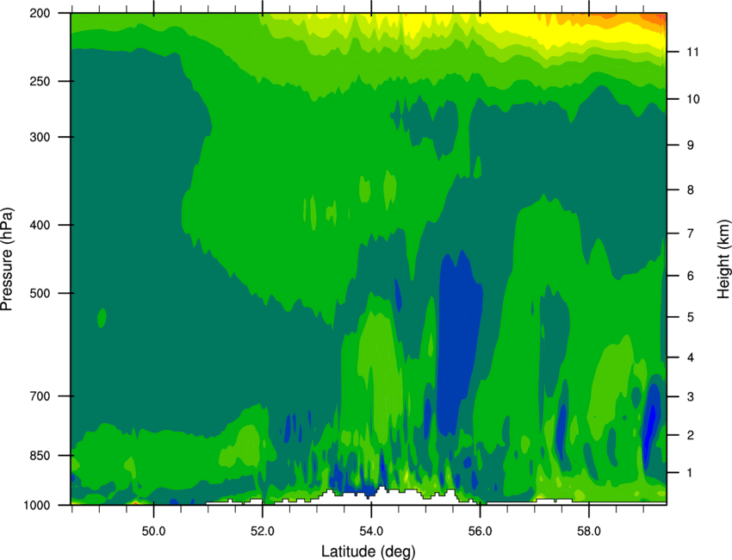Click the 52.0 latitude tick label
Screen dimensions: 732x560
[263, 532]
